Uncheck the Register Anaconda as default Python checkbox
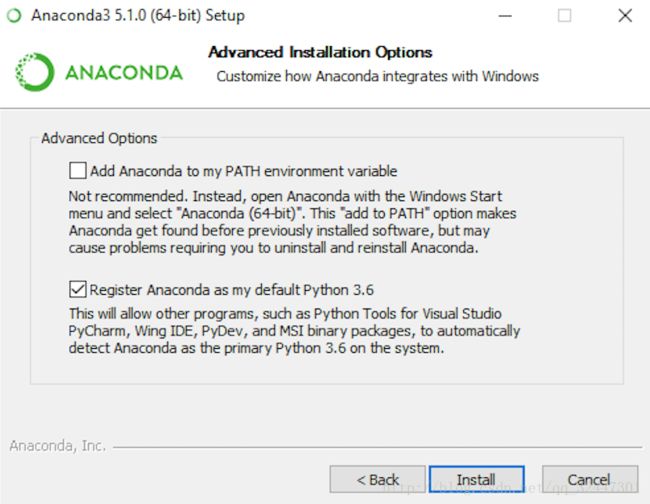Viewport: 650px width, 504px height. 78,289
